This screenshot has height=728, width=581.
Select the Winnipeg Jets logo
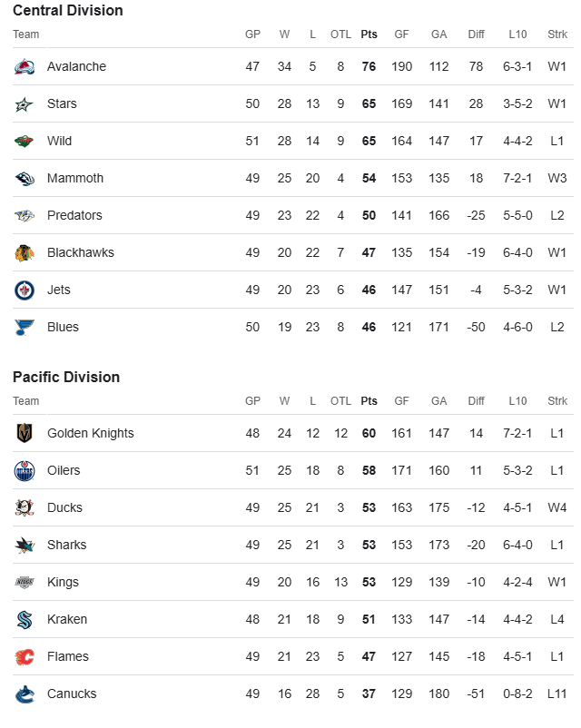click(x=25, y=290)
